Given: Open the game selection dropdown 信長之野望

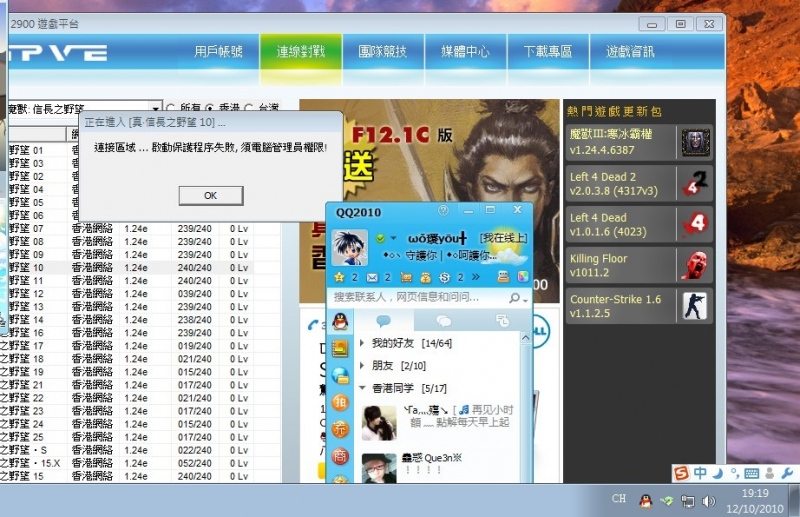Looking at the screenshot, I should [155, 108].
